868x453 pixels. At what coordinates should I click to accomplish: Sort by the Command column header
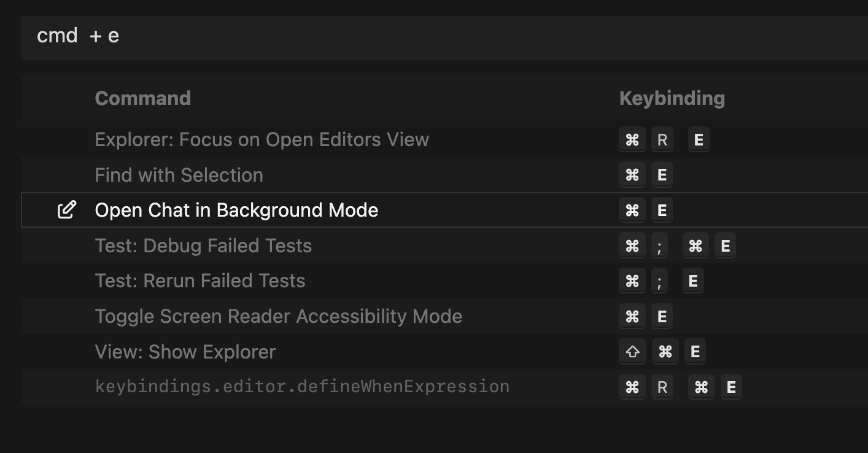pyautogui.click(x=143, y=98)
